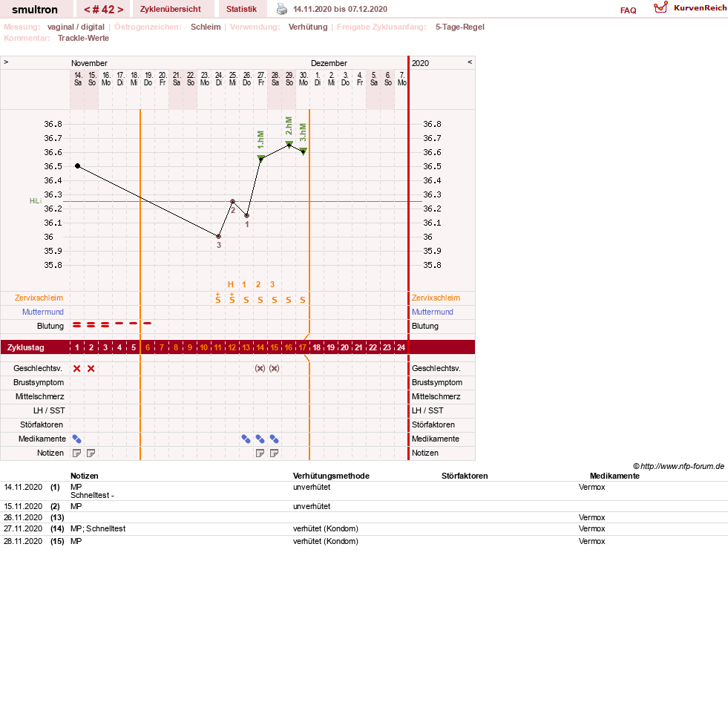Open the Zyklenübersicht tab
The image size is (728, 708).
click(x=171, y=10)
